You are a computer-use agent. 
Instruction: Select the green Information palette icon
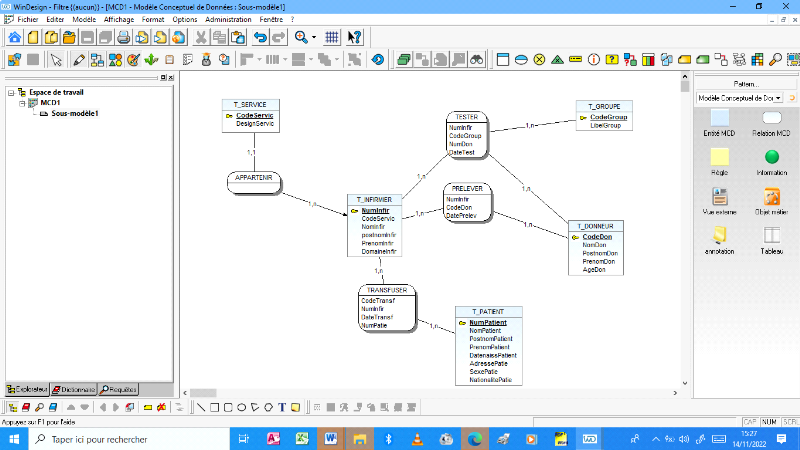(x=771, y=157)
